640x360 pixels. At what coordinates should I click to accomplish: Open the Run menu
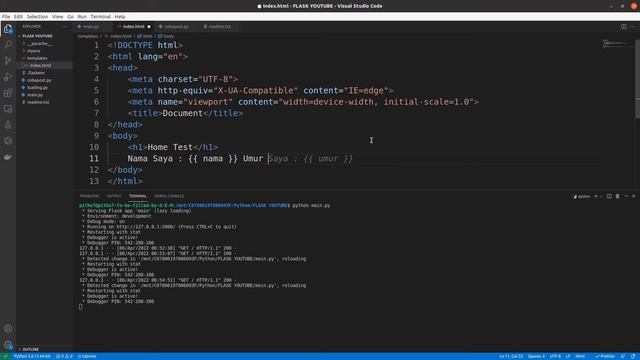(82, 17)
